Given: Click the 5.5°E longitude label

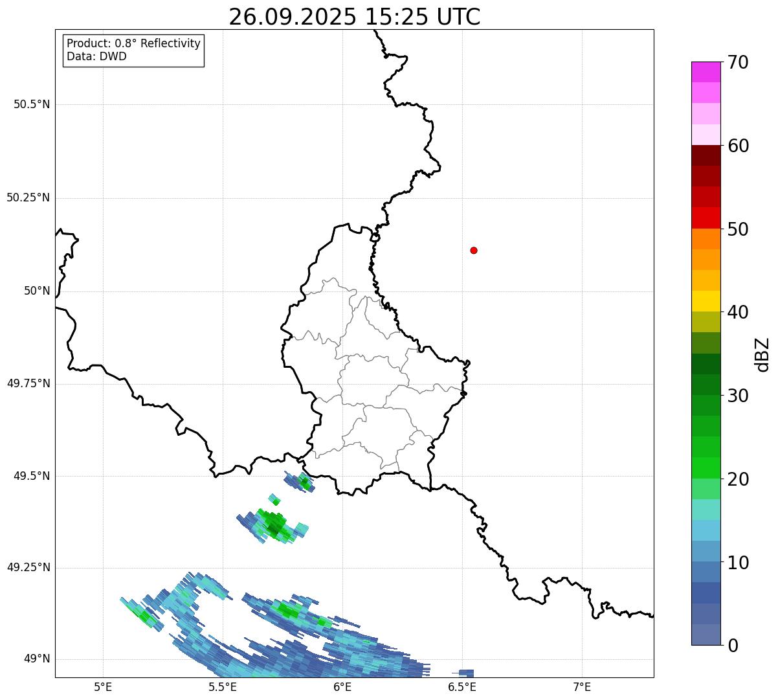Looking at the screenshot, I should click(x=223, y=686).
